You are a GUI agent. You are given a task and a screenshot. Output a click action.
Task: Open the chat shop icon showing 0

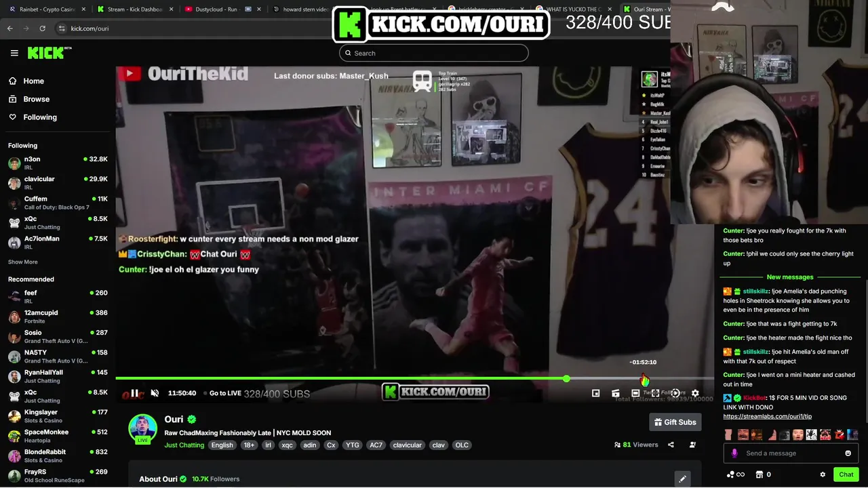pyautogui.click(x=764, y=474)
